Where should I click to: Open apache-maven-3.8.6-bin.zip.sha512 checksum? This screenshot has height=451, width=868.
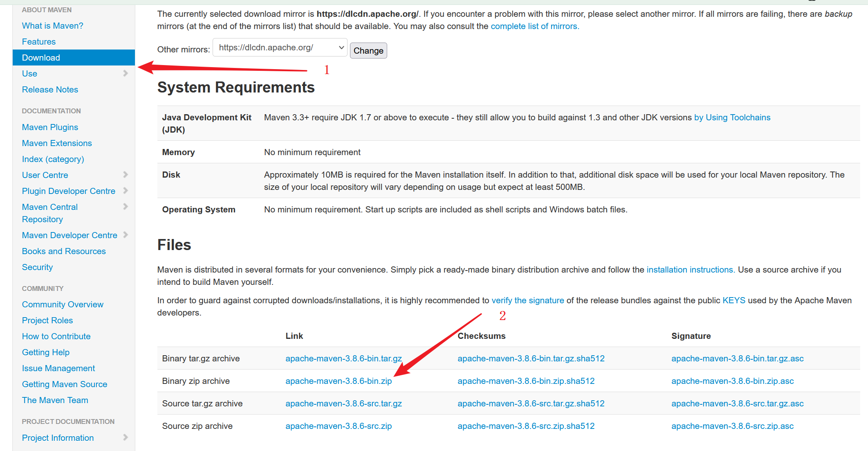click(526, 381)
